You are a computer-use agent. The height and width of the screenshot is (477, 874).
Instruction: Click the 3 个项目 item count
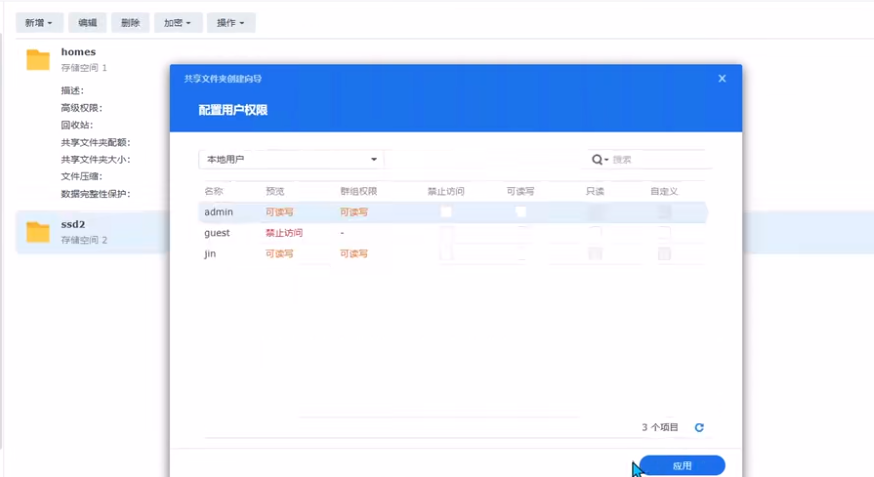click(x=660, y=427)
